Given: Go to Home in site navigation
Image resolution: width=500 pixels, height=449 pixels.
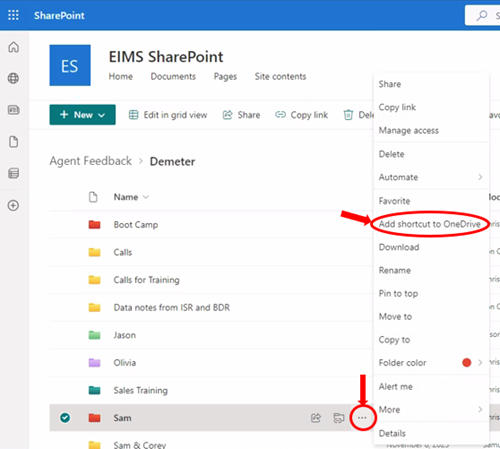Looking at the screenshot, I should pyautogui.click(x=121, y=77).
